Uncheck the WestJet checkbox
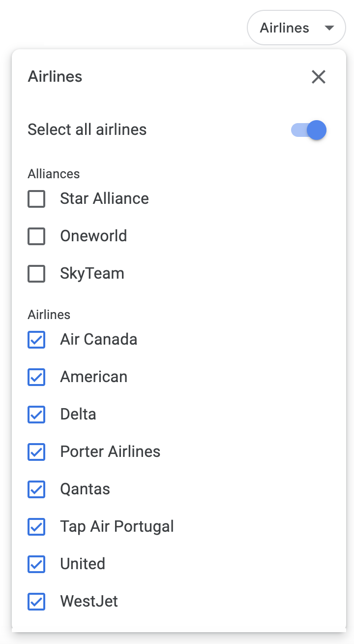Viewport: 354px width, 644px height. pyautogui.click(x=36, y=602)
